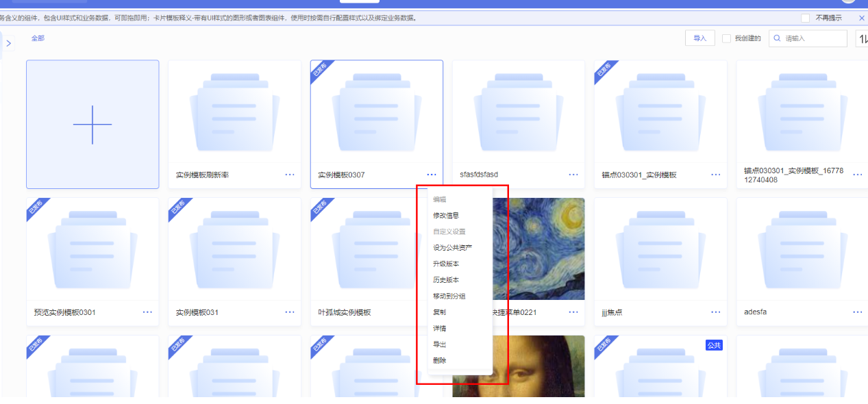Select 移动到分组 menu entry
Viewport: 868px width, 404px height.
point(449,296)
